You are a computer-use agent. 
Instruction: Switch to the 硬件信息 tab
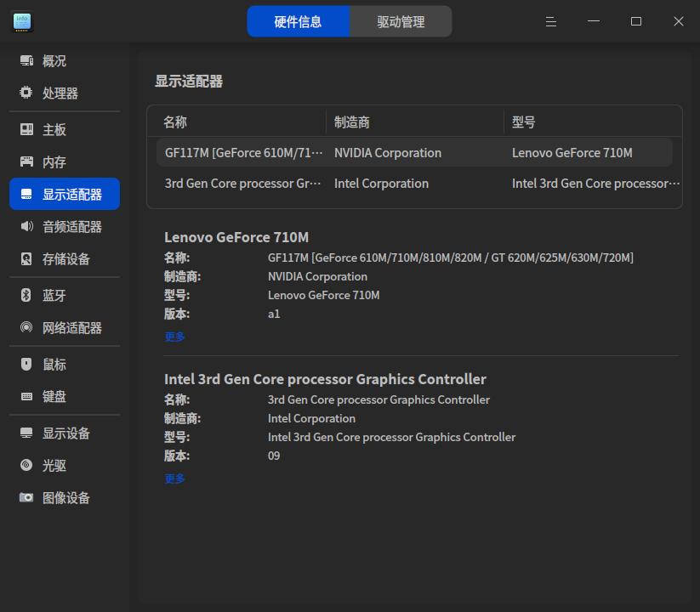[x=299, y=21]
